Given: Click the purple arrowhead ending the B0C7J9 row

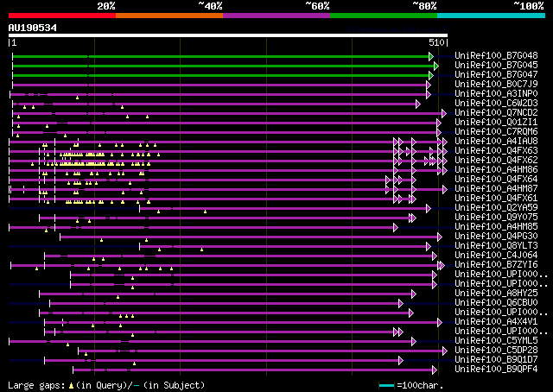Looking at the screenshot, I should [x=429, y=85].
